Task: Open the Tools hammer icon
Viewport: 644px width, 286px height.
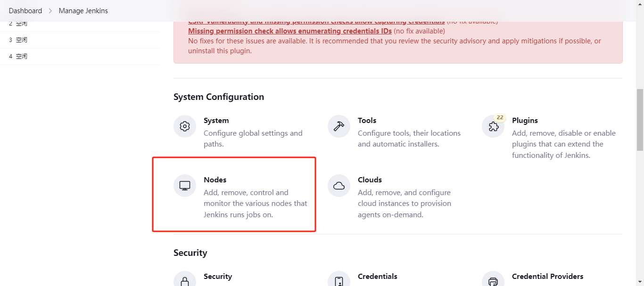Action: [x=339, y=126]
